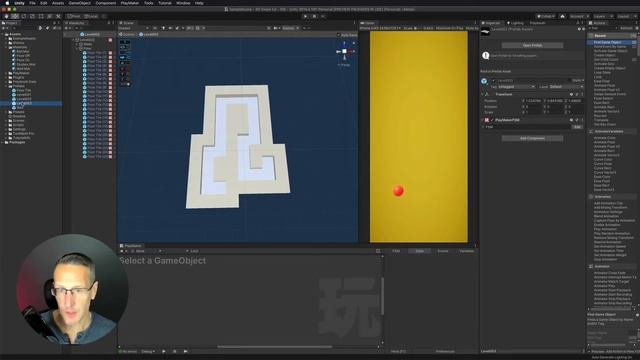Select the combined Transform tool
The width and height of the screenshot is (640, 360).
pos(49,16)
